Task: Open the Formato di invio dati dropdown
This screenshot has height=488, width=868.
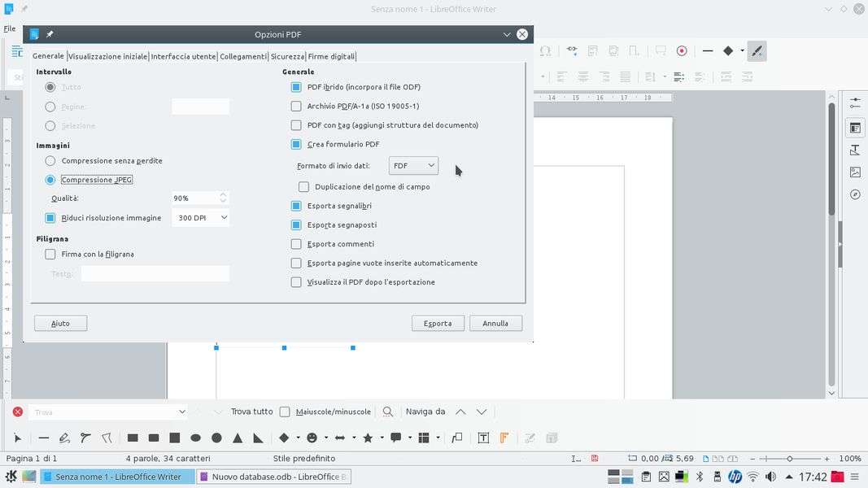Action: (x=413, y=166)
